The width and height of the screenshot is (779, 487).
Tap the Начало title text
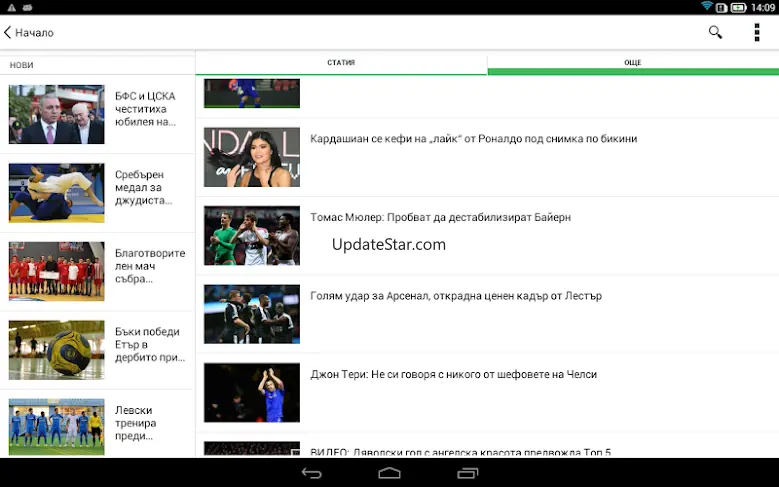point(34,33)
